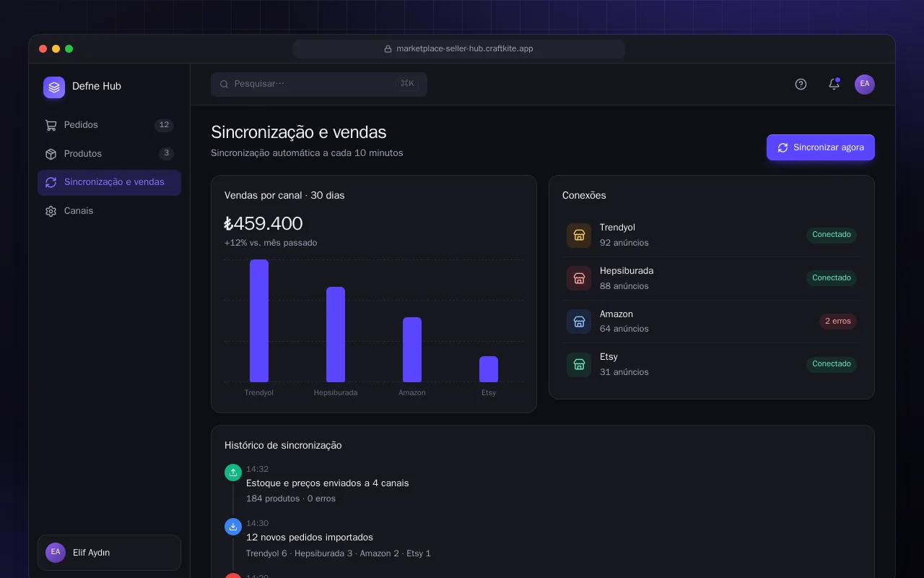The width and height of the screenshot is (924, 578).
Task: Click the Pedidos shopping cart icon
Action: [x=51, y=125]
